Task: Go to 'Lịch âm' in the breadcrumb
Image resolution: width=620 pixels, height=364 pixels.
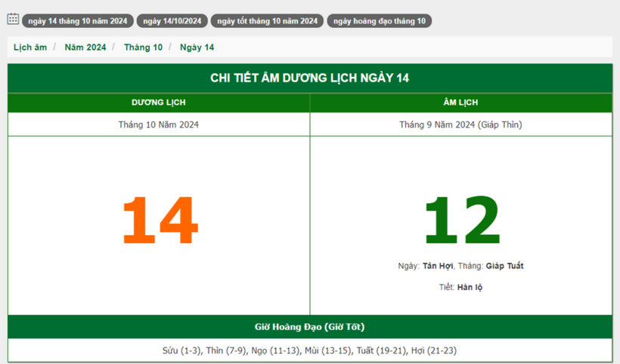Action: coord(30,48)
